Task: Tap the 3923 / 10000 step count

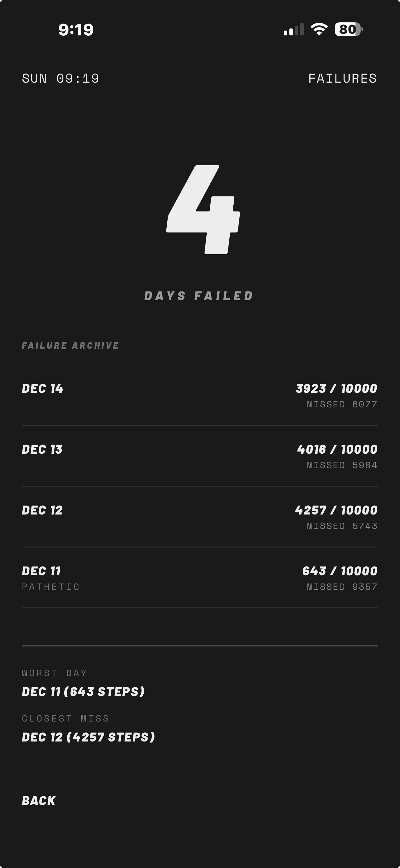Action: [336, 389]
